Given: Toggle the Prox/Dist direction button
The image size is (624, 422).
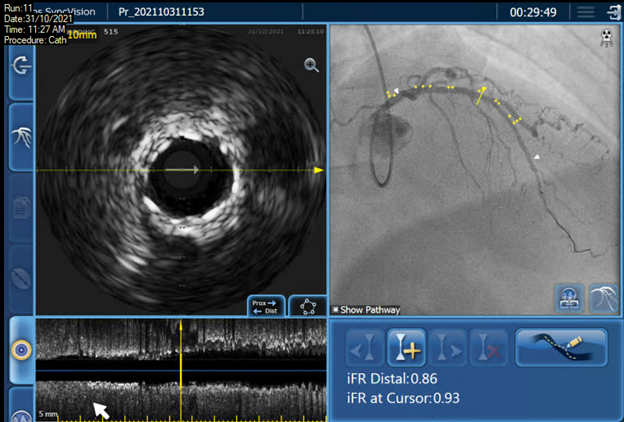Looking at the screenshot, I should click(266, 307).
